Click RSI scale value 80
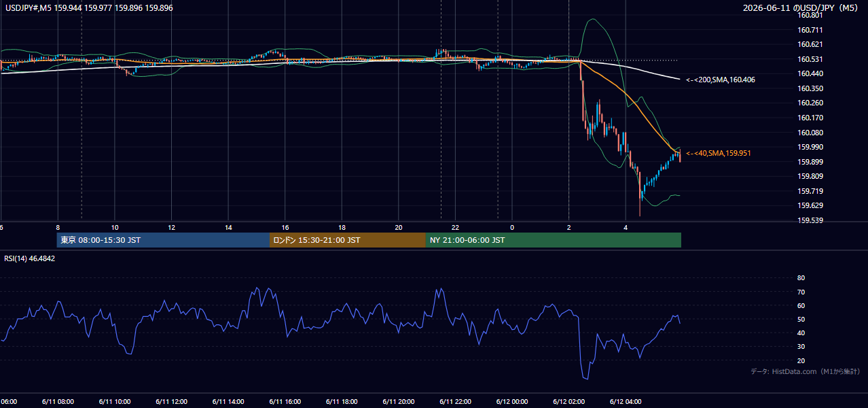Screen dimensions: 868x408 pyautogui.click(x=801, y=278)
